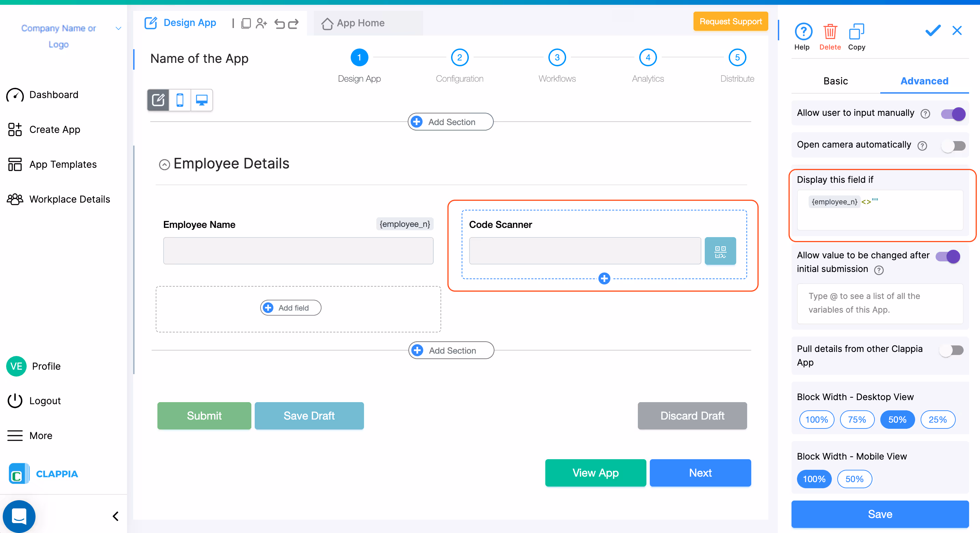Delete field using trash icon
Viewport: 980px width, 533px height.
click(x=830, y=32)
